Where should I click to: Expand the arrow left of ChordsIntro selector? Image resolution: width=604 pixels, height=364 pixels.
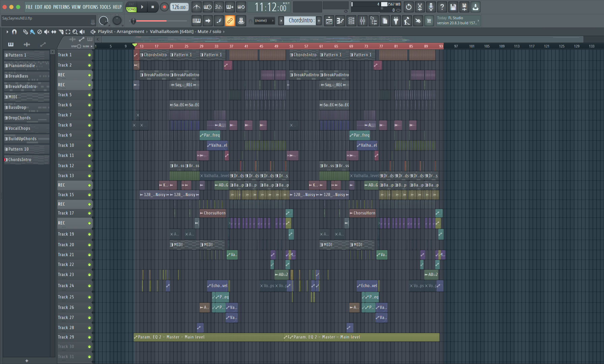pyautogui.click(x=281, y=21)
